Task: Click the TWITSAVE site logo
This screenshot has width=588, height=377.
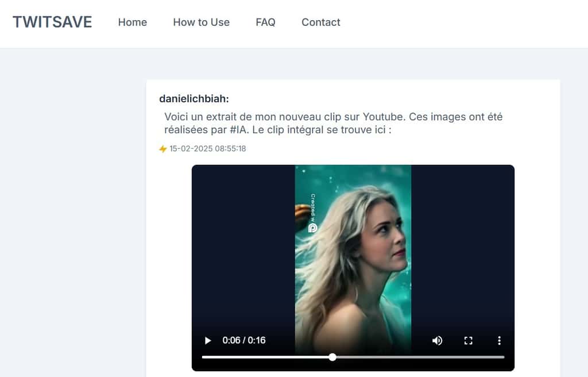Action: pyautogui.click(x=52, y=22)
